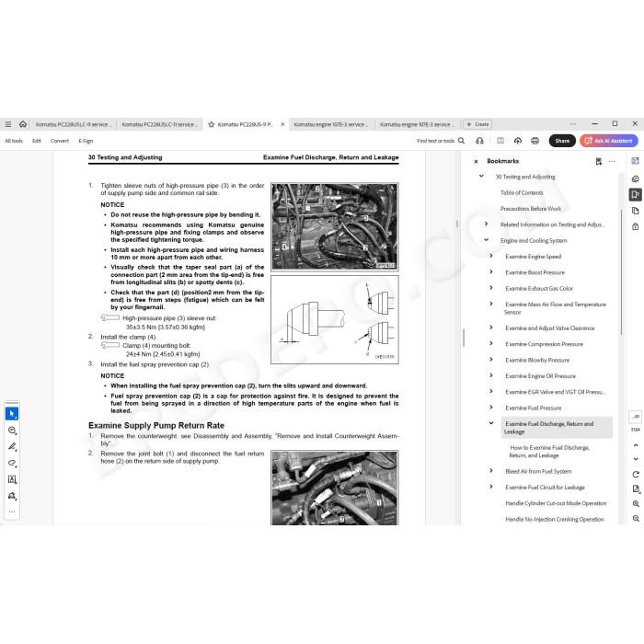Open the read-aloud headphones icon
Image resolution: width=644 pixels, height=644 pixels.
479,141
